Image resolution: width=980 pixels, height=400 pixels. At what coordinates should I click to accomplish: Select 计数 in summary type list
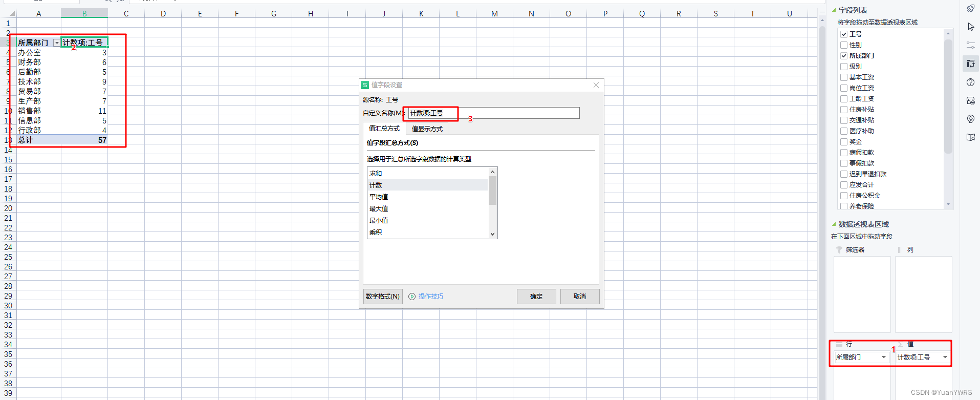pos(427,185)
